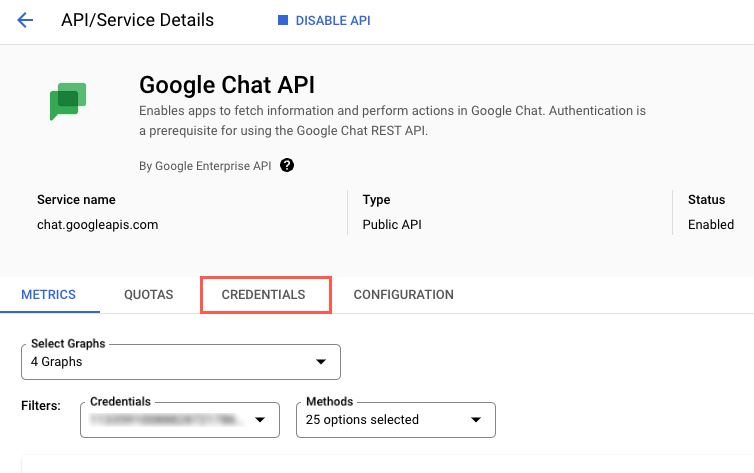This screenshot has width=754, height=473.
Task: Click the Disable API button
Action: pyautogui.click(x=323, y=21)
